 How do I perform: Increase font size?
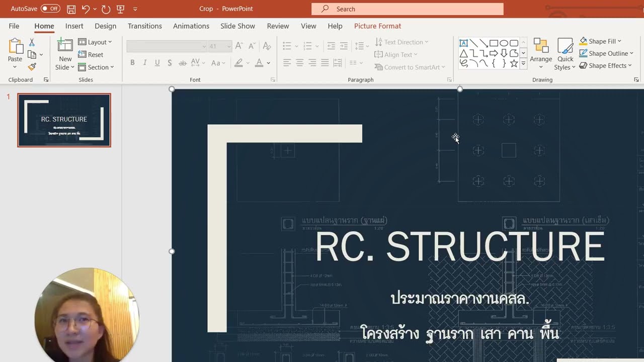tap(239, 46)
